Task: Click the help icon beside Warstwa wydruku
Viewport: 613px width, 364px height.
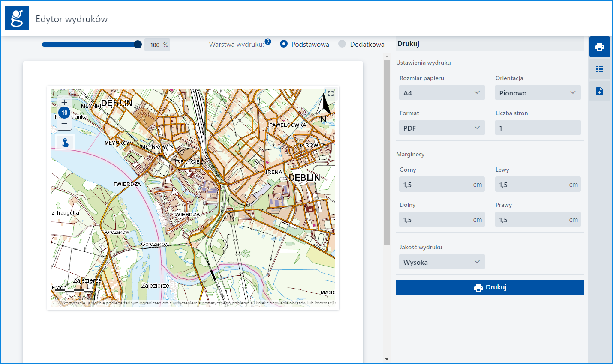Action: (x=268, y=42)
